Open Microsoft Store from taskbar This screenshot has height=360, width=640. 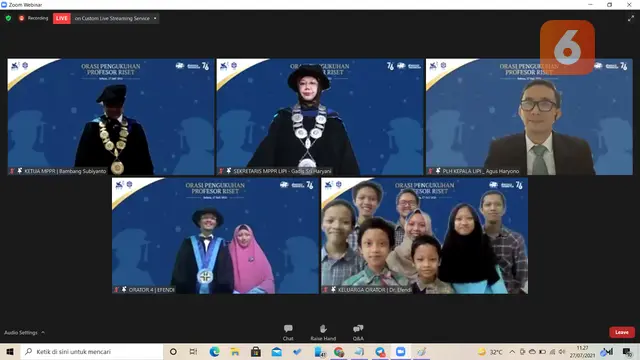click(256, 351)
